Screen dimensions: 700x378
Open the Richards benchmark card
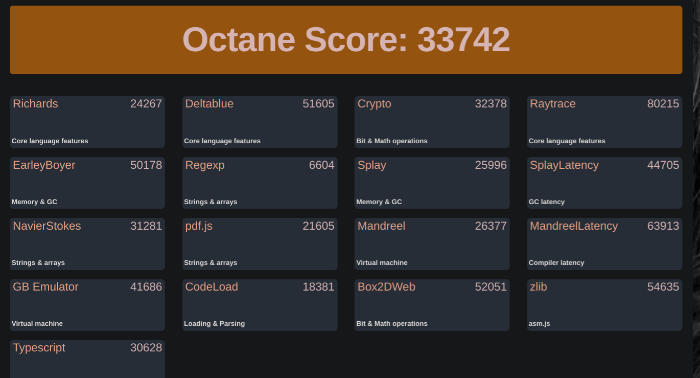(x=88, y=122)
